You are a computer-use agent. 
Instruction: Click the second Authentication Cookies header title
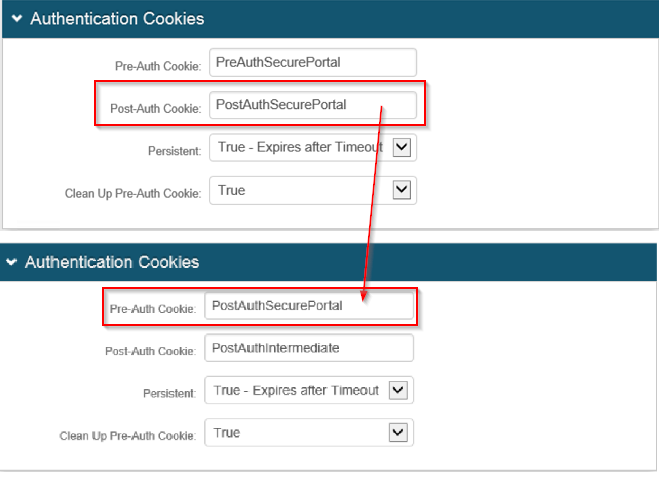click(x=112, y=262)
